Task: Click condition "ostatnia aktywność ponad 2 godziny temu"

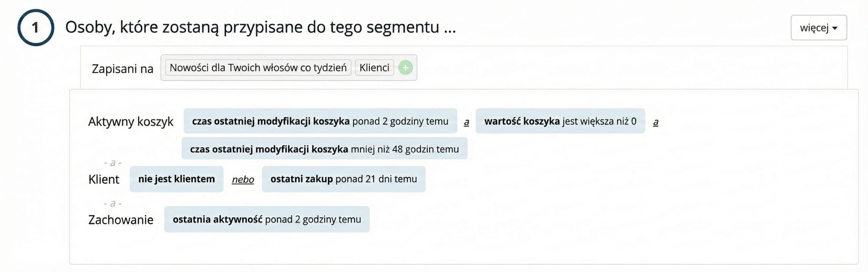Action: 266,219
